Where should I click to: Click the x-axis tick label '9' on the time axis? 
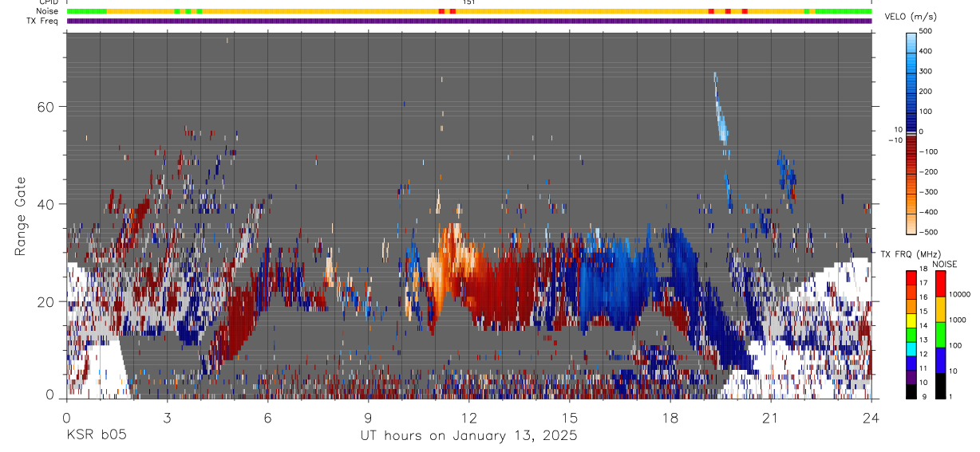pyautogui.click(x=368, y=418)
